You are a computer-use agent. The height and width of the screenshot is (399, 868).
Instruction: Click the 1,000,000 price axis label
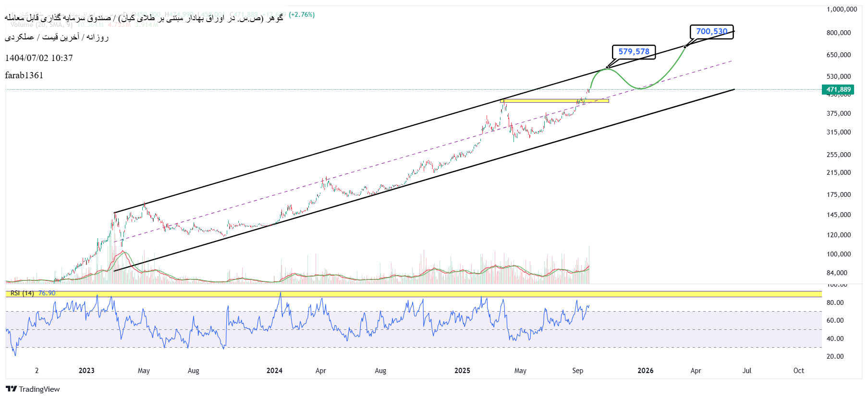pos(842,9)
